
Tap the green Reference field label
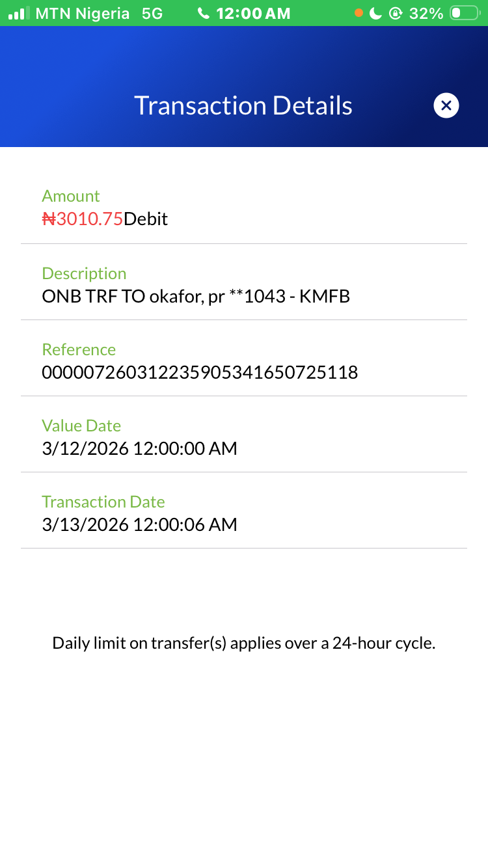click(x=79, y=349)
